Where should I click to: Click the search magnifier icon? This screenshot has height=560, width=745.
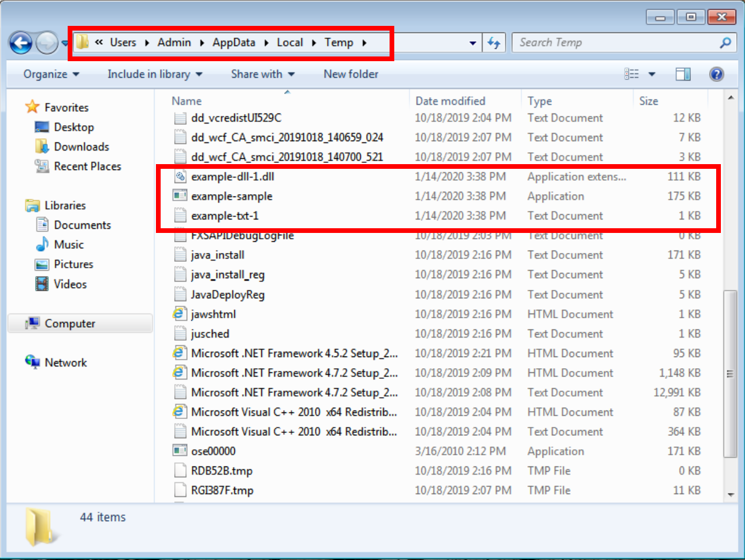(x=726, y=42)
